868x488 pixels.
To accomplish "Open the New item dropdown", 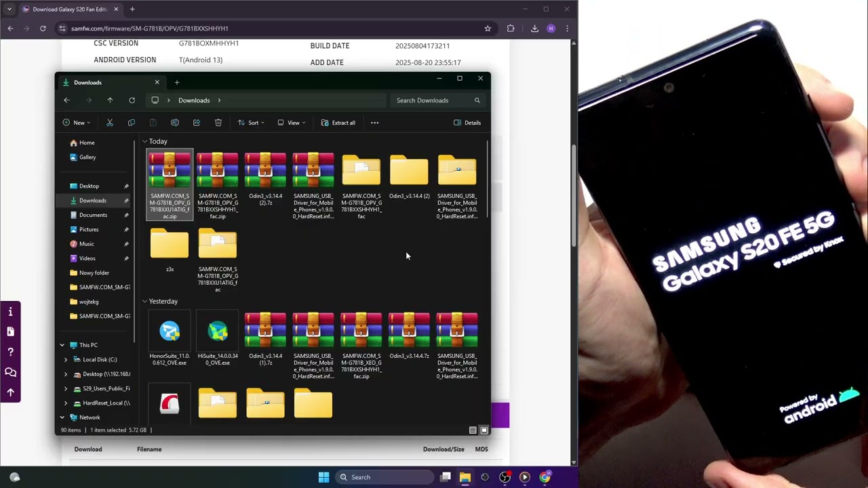I will click(76, 123).
